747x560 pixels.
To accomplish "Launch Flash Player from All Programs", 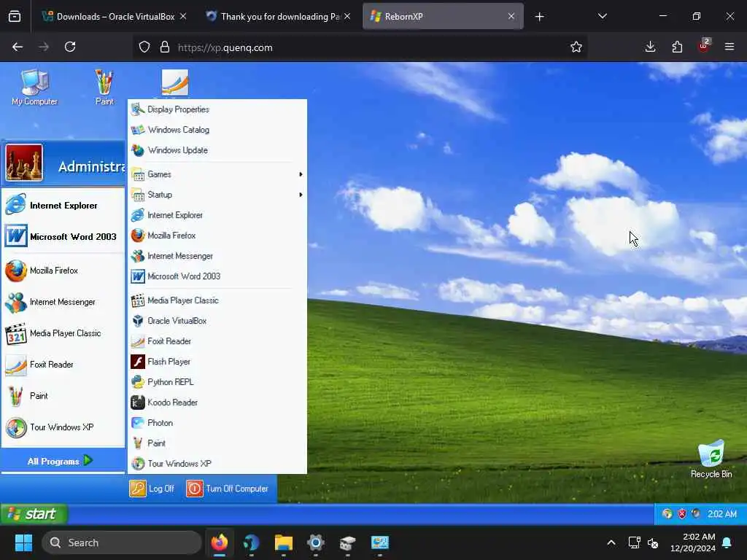I will pos(217,362).
